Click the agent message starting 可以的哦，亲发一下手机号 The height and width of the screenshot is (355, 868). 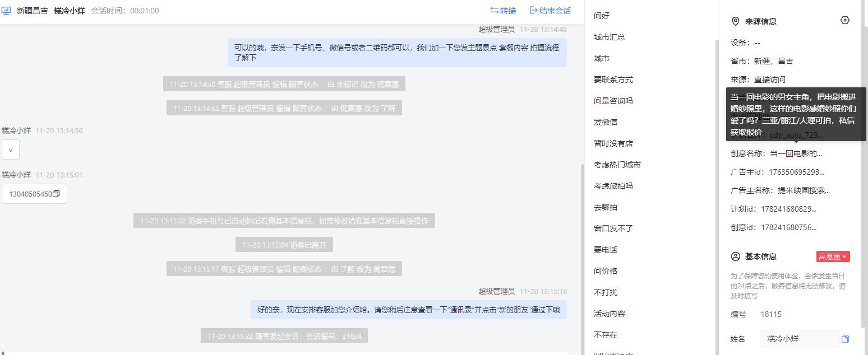[397, 53]
